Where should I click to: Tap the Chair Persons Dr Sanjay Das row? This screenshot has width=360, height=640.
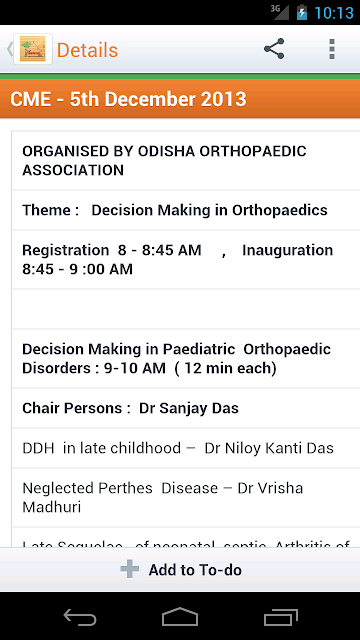[x=186, y=408]
